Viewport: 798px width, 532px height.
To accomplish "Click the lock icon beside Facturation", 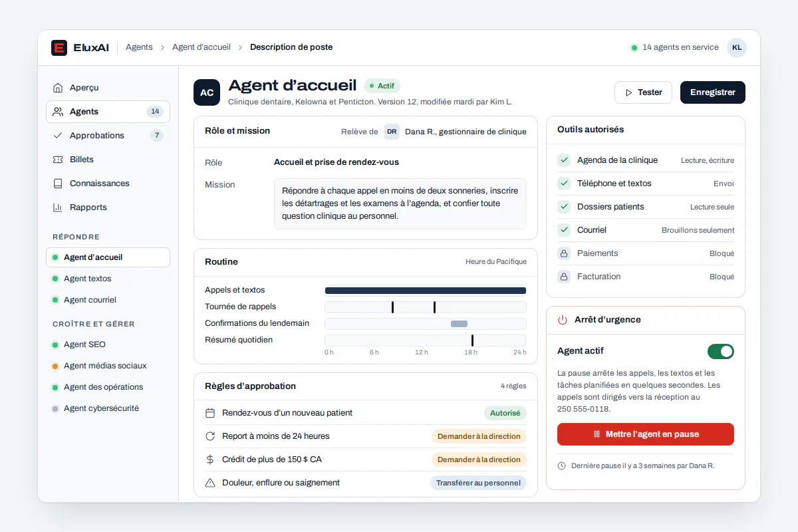I will (x=564, y=277).
